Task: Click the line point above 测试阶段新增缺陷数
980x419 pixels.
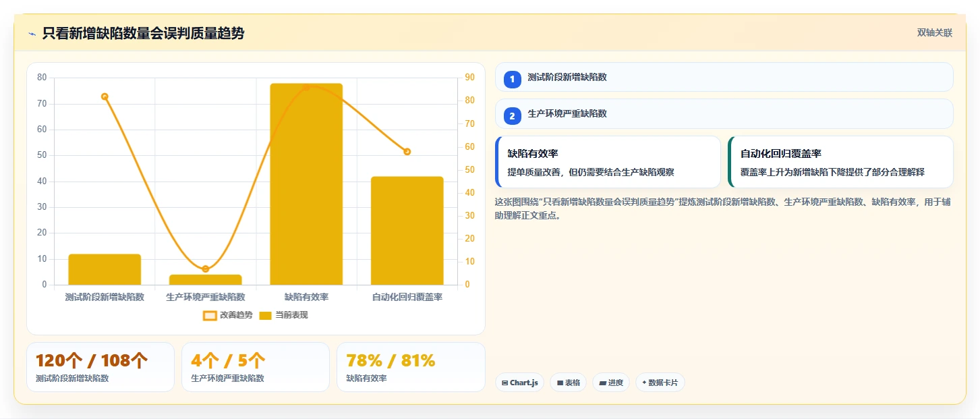Action: [x=105, y=96]
